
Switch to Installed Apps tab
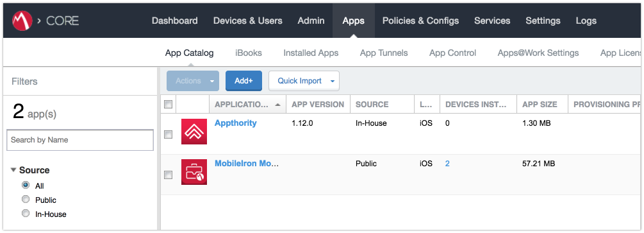click(x=311, y=53)
